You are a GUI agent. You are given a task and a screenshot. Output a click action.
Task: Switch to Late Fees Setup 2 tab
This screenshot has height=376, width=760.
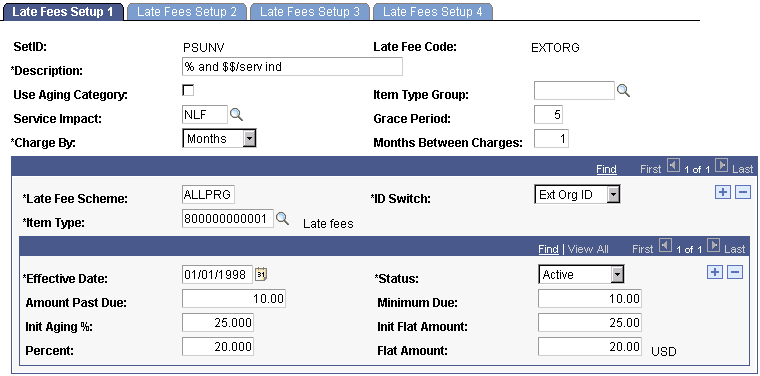tap(187, 12)
